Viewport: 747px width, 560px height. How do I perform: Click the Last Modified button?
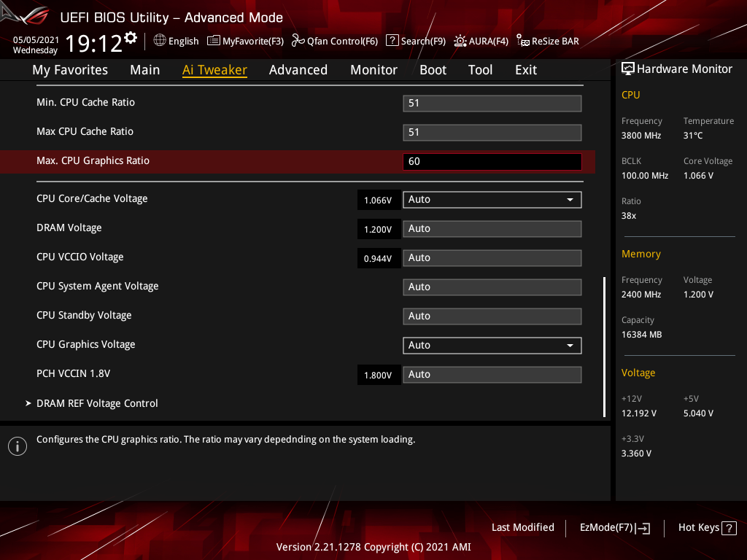tap(522, 527)
